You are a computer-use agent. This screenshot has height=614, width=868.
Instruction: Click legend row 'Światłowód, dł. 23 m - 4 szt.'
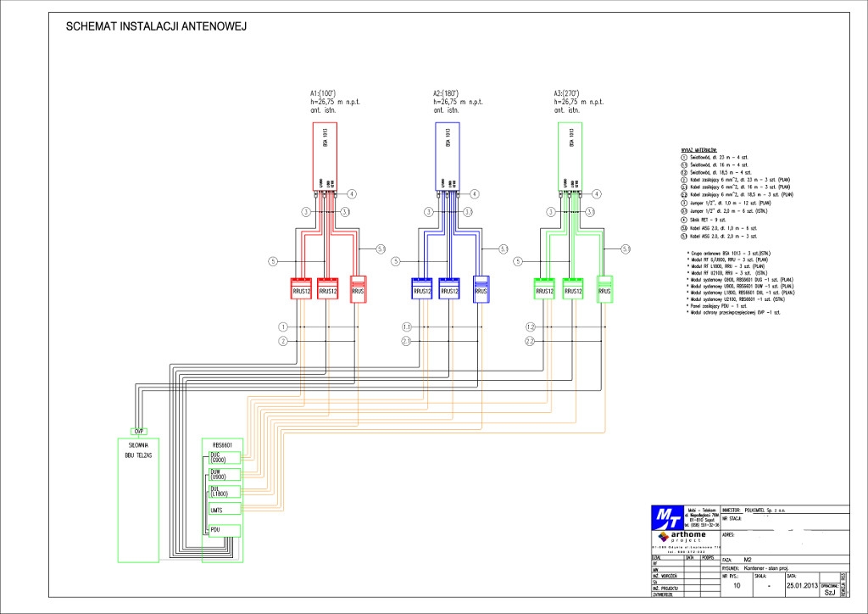coord(715,157)
